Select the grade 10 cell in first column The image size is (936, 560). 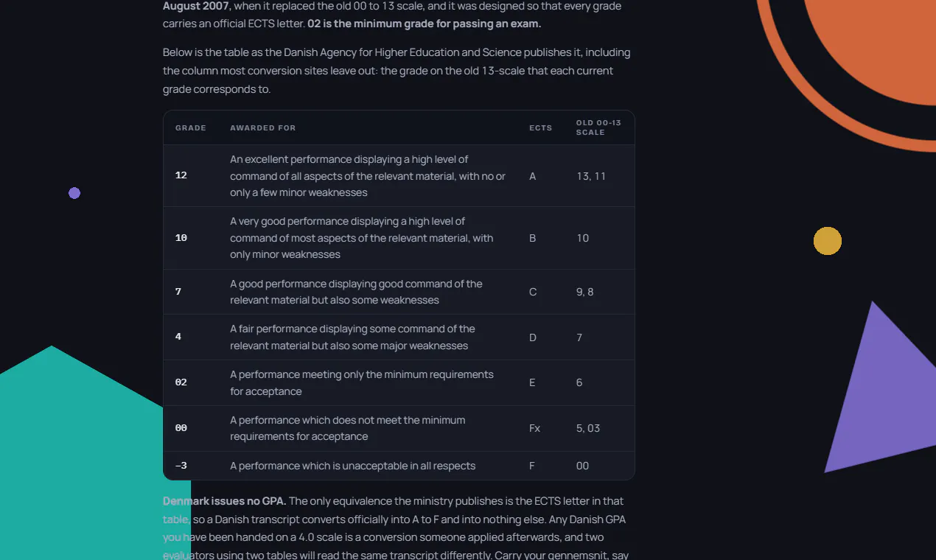pyautogui.click(x=181, y=238)
